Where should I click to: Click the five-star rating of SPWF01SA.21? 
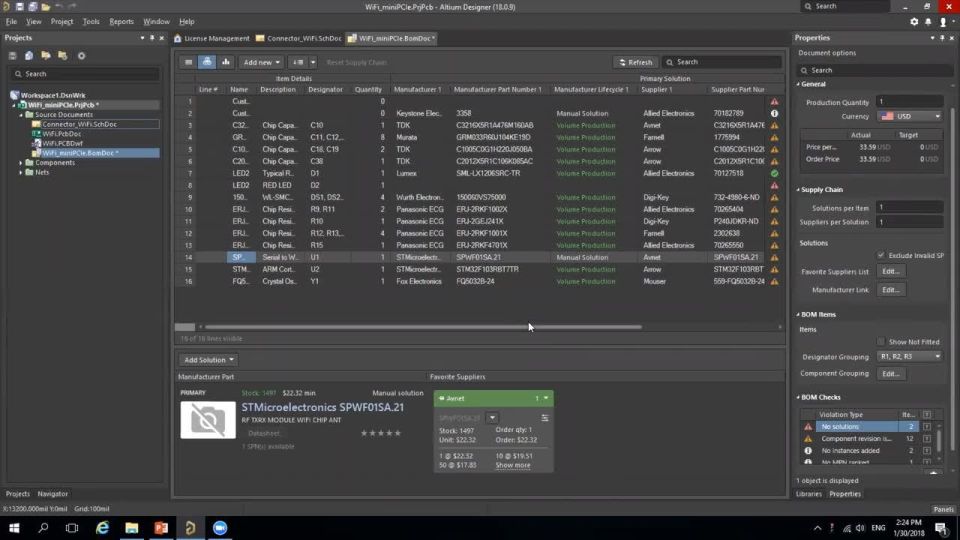coord(380,433)
